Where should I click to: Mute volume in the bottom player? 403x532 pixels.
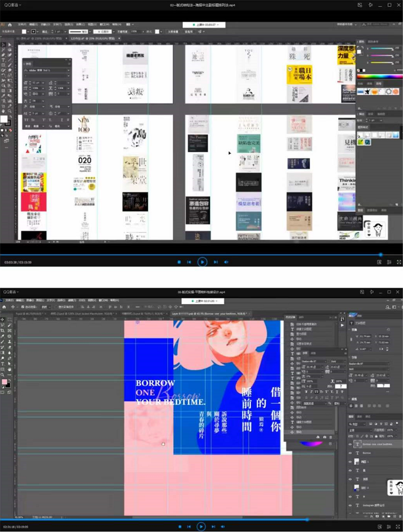click(223, 526)
